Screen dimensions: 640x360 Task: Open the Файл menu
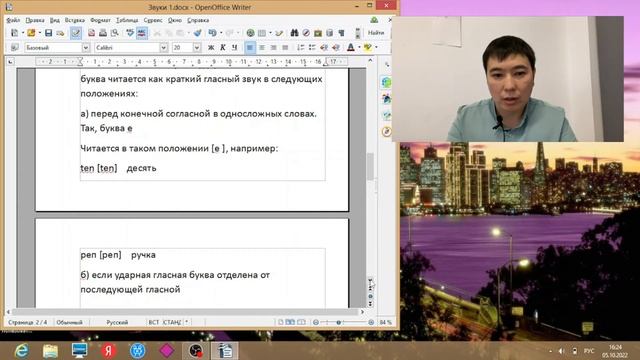pyautogui.click(x=13, y=20)
